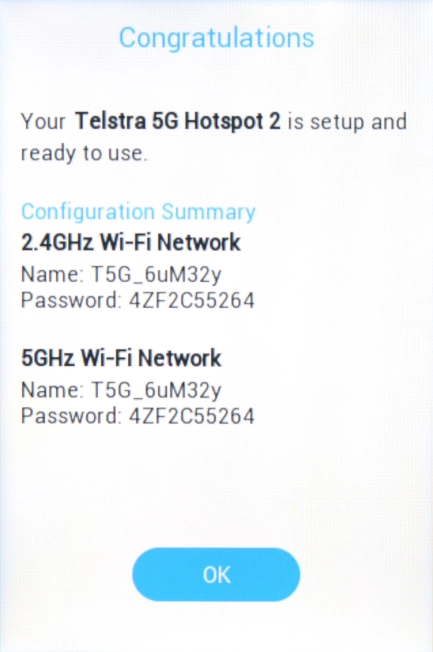Click the bold Hotspot 2 text

[x=233, y=122]
